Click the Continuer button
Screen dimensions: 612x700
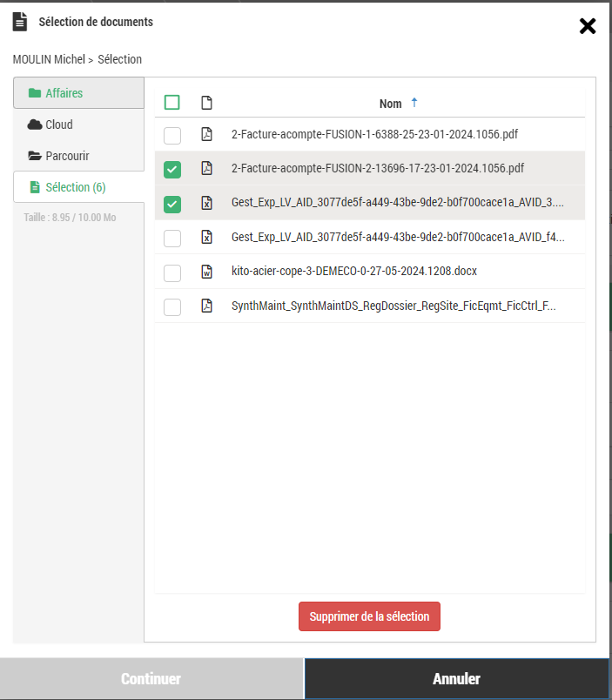click(151, 679)
